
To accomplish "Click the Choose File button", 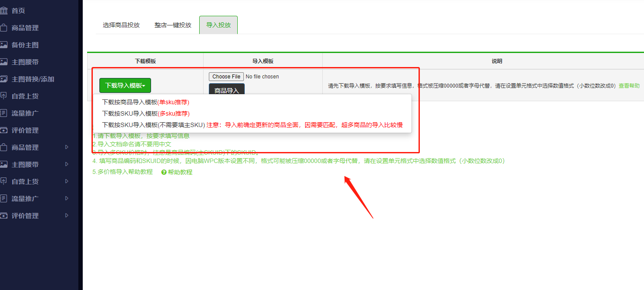I will tap(226, 77).
